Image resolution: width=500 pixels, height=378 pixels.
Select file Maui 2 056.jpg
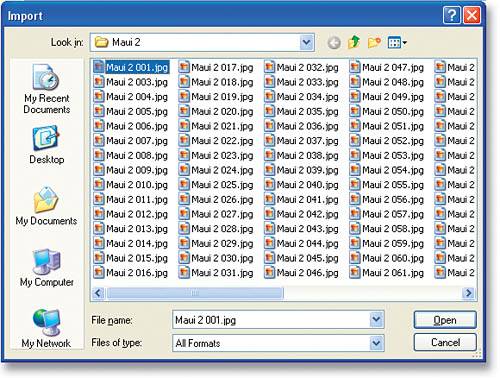click(x=387, y=199)
